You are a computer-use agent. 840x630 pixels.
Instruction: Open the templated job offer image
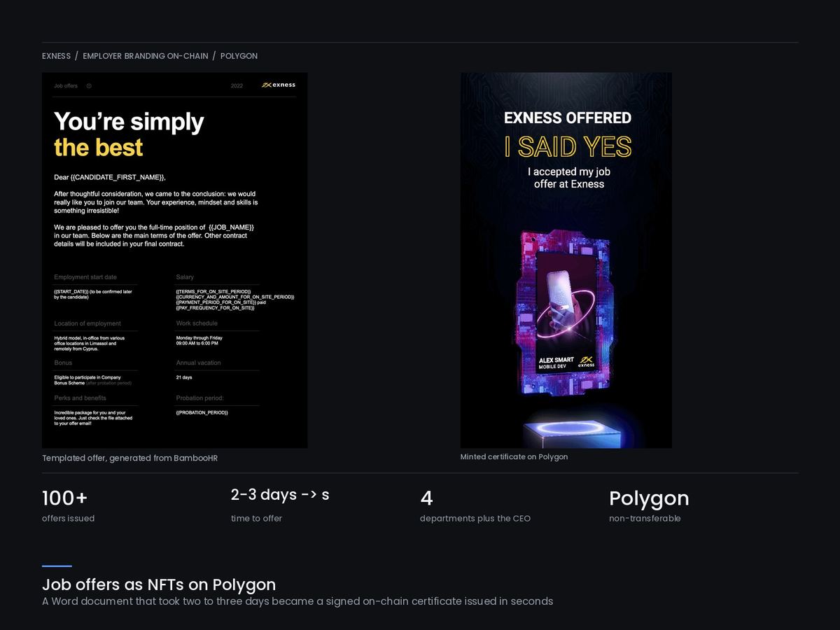(175, 260)
